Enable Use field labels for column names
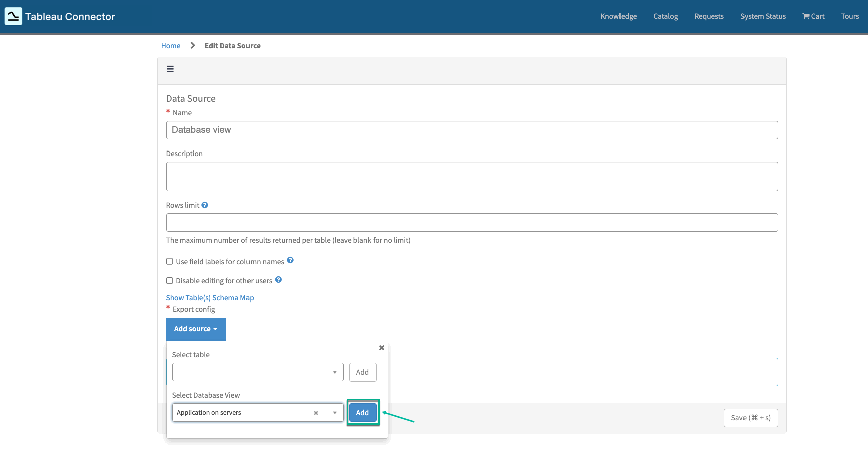868x452 pixels. click(169, 261)
